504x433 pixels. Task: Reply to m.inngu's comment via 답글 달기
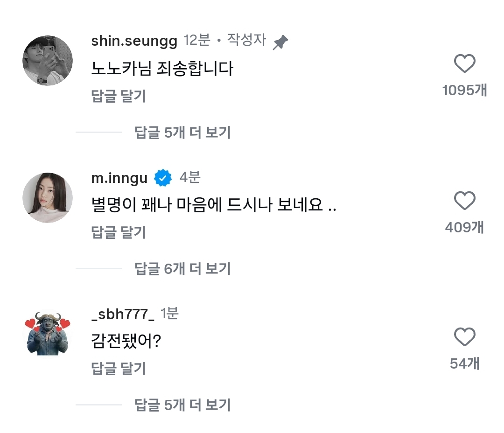119,232
